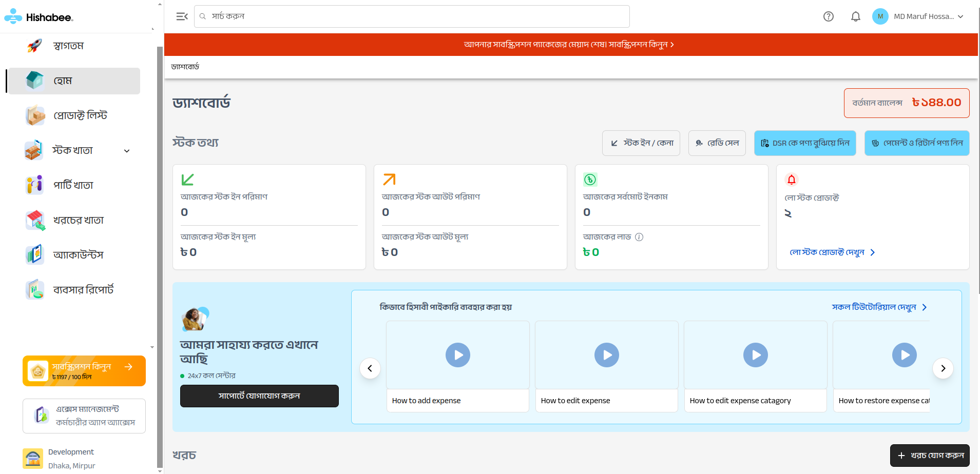This screenshot has width=980, height=474.
Task: Expand the স্টক খাতা submenu chevron
Action: [x=127, y=151]
